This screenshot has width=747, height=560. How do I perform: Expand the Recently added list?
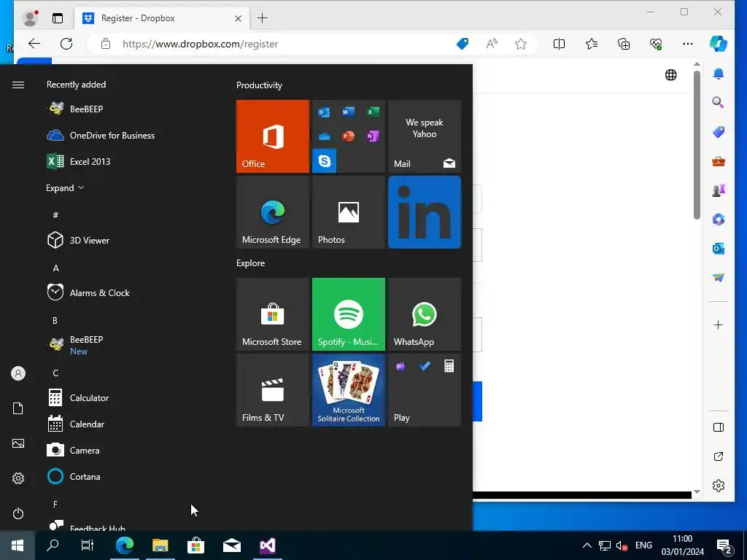65,187
